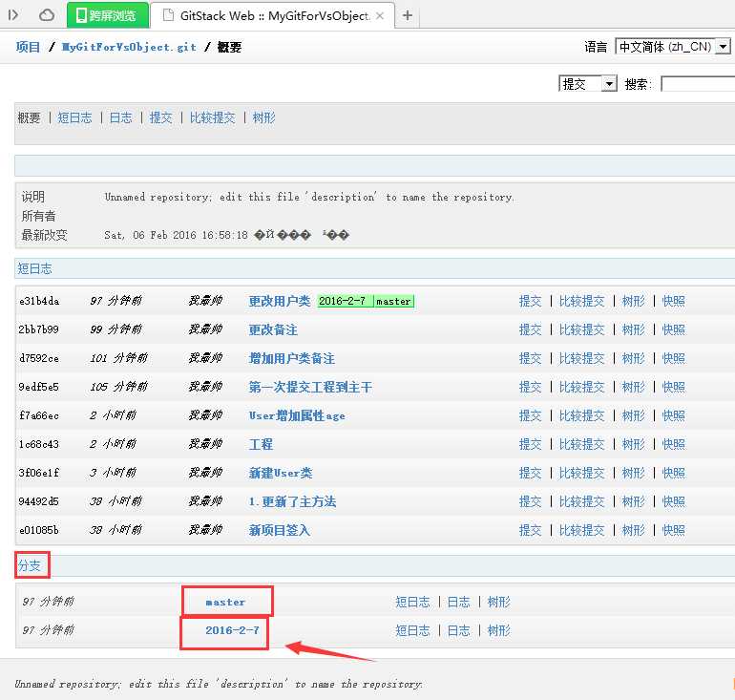Viewport: 735px width, 700px height.
Task: Click 树形 link in the 3f06e1f row
Action: pos(633,473)
